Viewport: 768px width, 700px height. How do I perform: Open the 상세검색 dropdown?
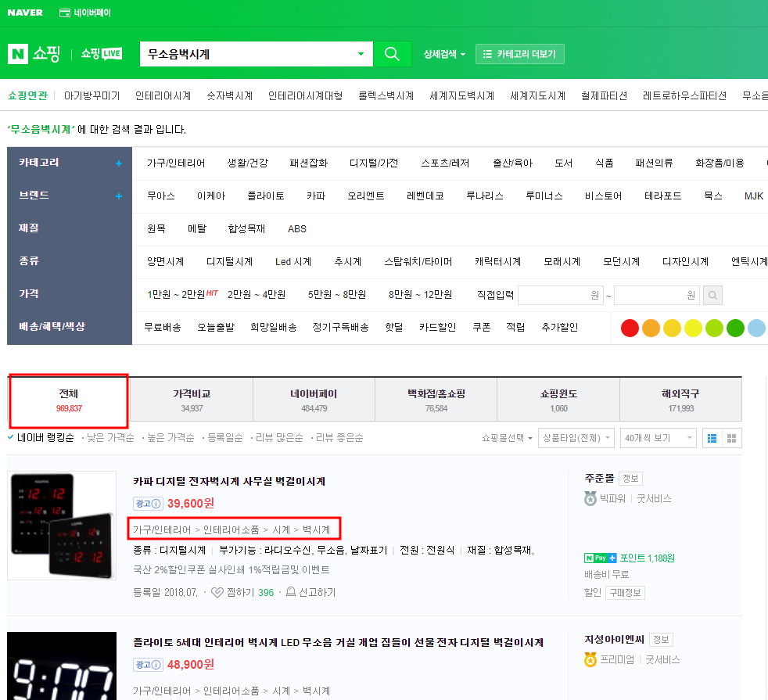(444, 55)
